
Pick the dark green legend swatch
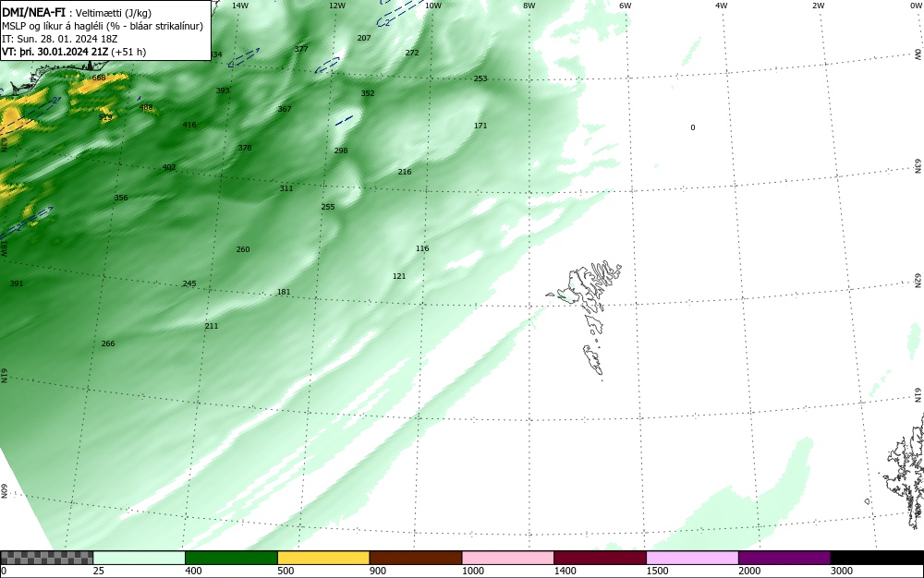[x=231, y=558]
